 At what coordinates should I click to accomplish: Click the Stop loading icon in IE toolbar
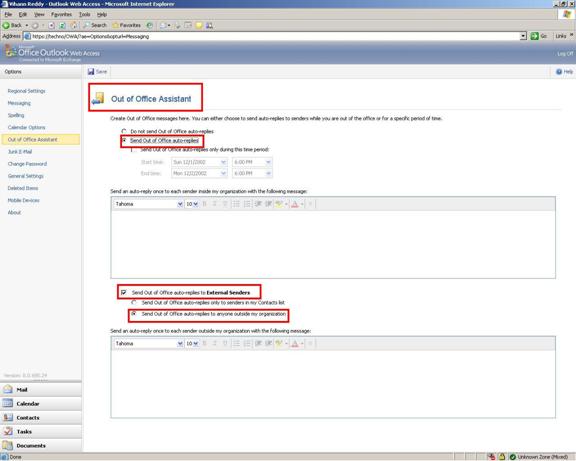51,25
